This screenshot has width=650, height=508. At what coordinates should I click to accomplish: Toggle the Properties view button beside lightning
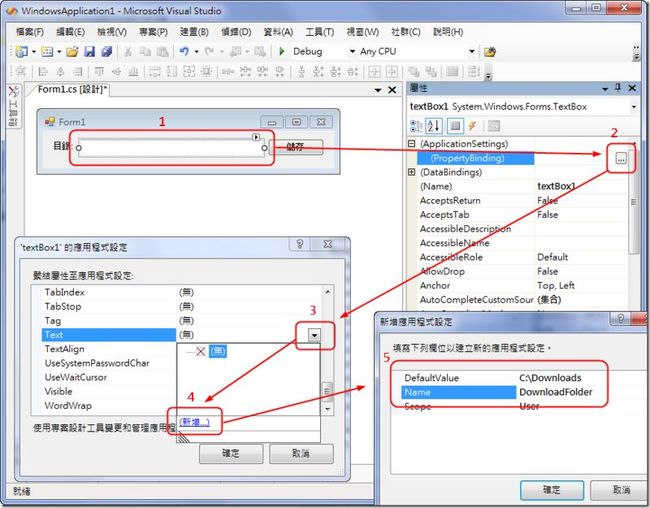click(x=455, y=126)
